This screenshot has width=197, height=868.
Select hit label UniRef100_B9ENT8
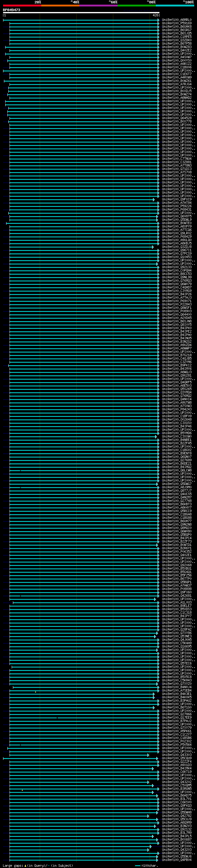(x=176, y=453)
